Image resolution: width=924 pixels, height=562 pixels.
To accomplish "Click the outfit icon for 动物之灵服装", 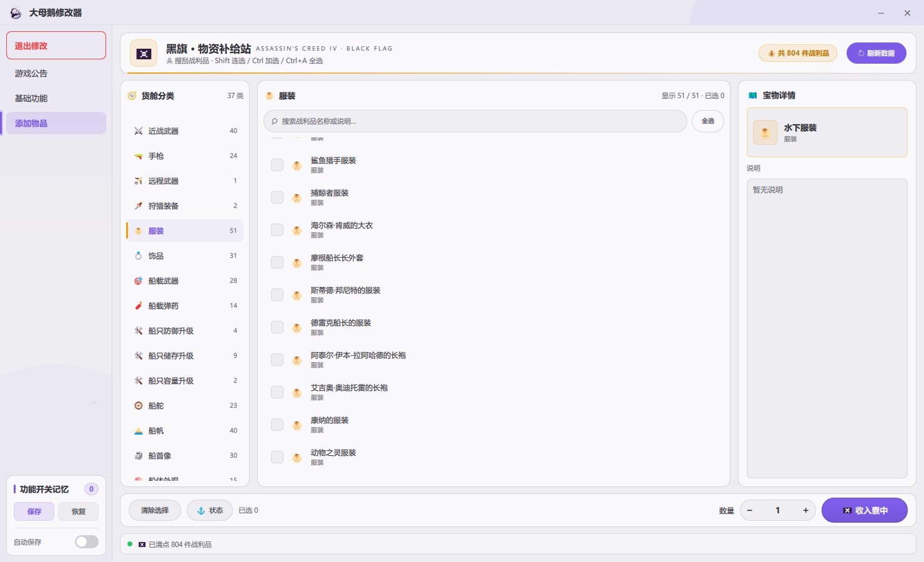I will (297, 457).
